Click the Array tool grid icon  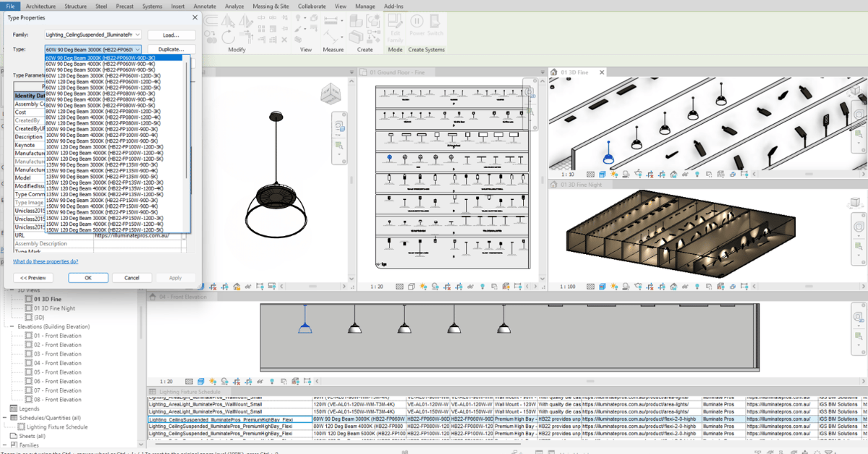261,29
